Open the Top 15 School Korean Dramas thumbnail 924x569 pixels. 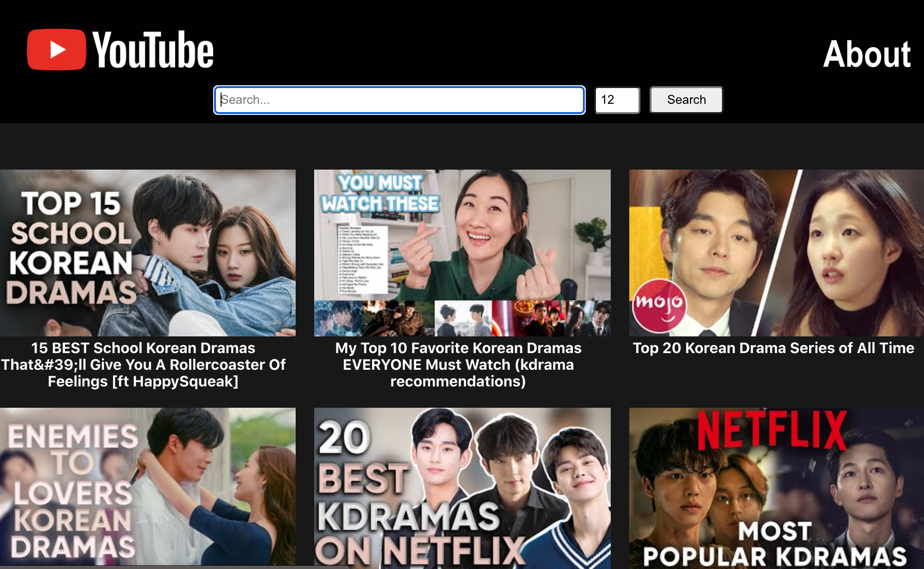[x=148, y=253]
